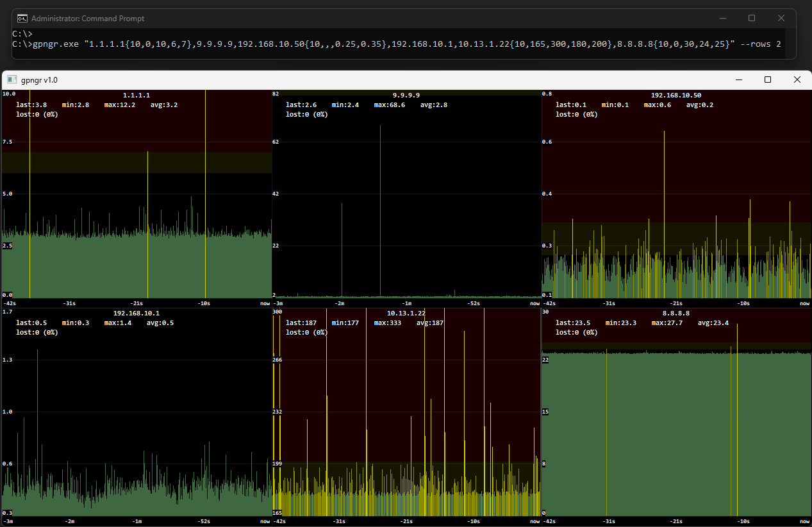The image size is (812, 527).
Task: Click the 'min:2.4' value
Action: (345, 105)
